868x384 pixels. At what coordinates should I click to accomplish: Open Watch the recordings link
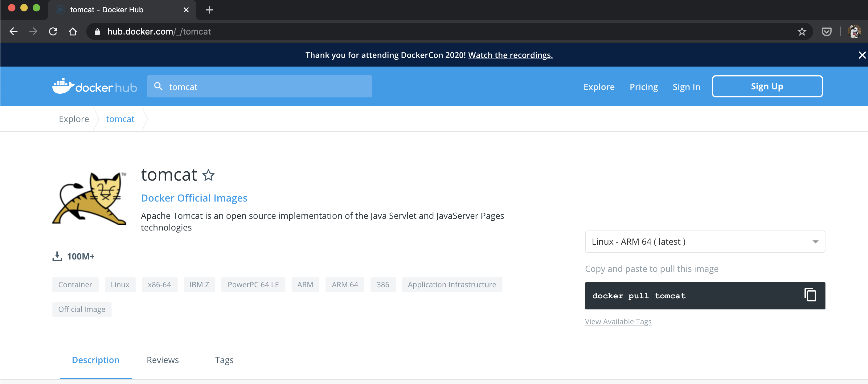[x=510, y=55]
